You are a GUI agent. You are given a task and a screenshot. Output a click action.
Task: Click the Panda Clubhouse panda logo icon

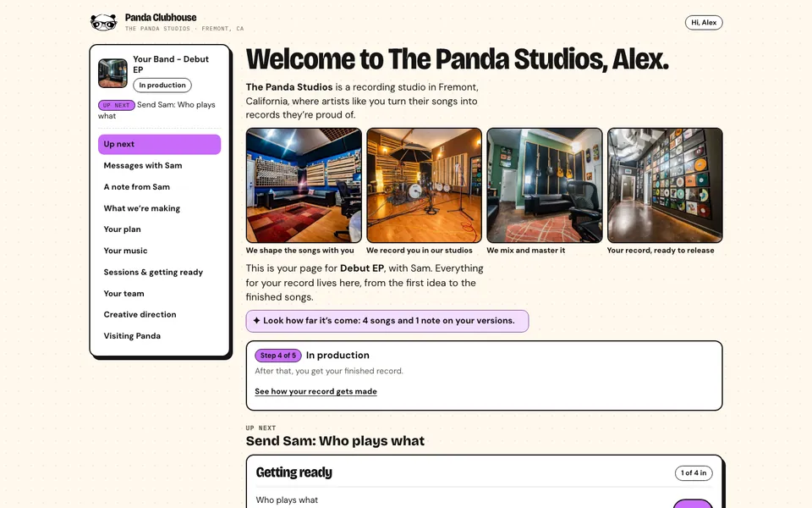coord(103,22)
